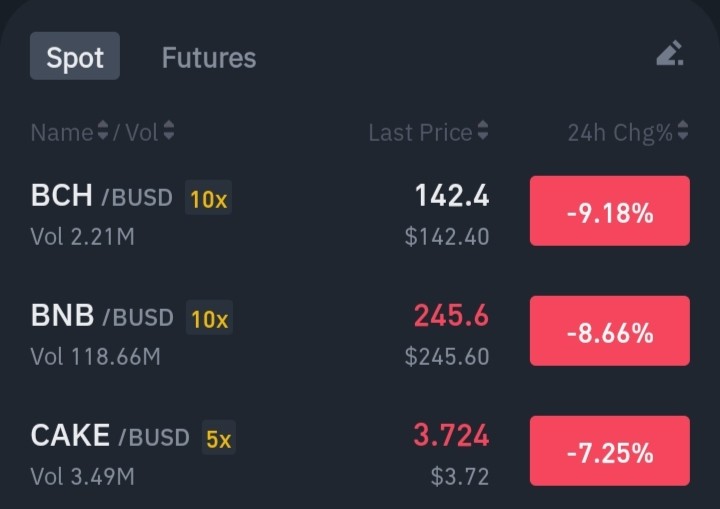Toggle BNB -8.66% change display
The height and width of the screenshot is (509, 720).
point(610,331)
